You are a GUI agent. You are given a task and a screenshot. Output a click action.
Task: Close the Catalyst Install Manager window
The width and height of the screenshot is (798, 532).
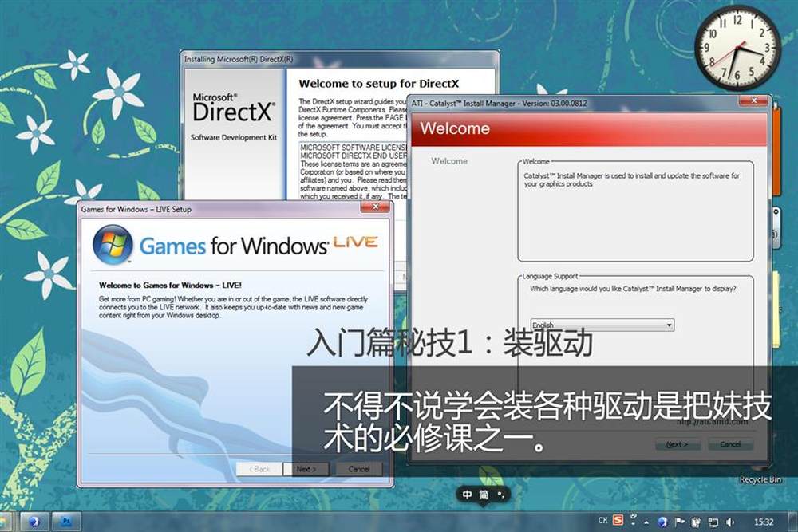[753, 102]
